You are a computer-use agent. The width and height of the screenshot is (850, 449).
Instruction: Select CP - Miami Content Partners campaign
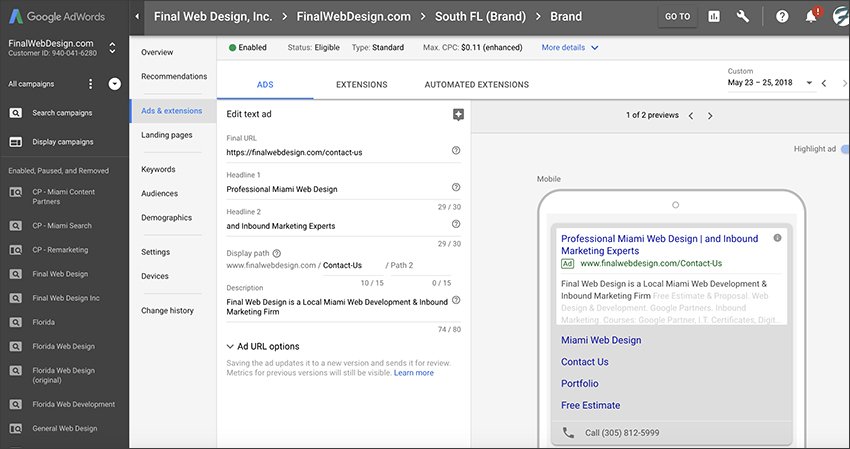pos(63,197)
